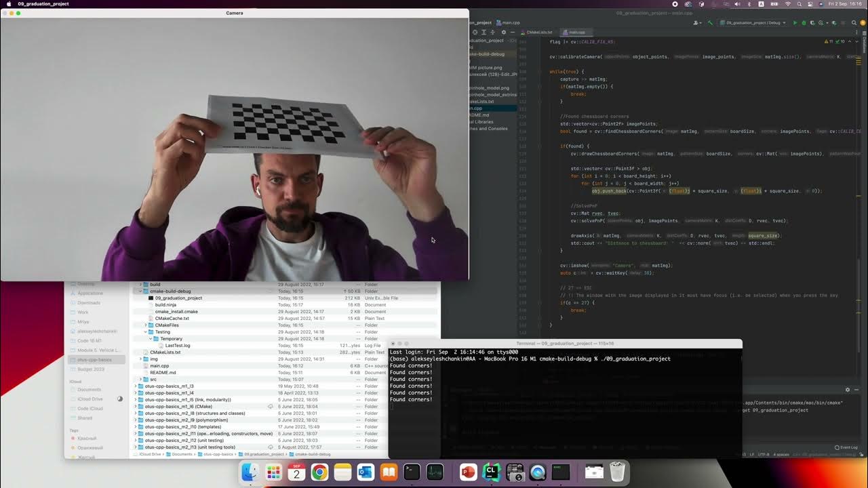Click the CLion Run button
Screen dimensions: 868x488
(794, 22)
